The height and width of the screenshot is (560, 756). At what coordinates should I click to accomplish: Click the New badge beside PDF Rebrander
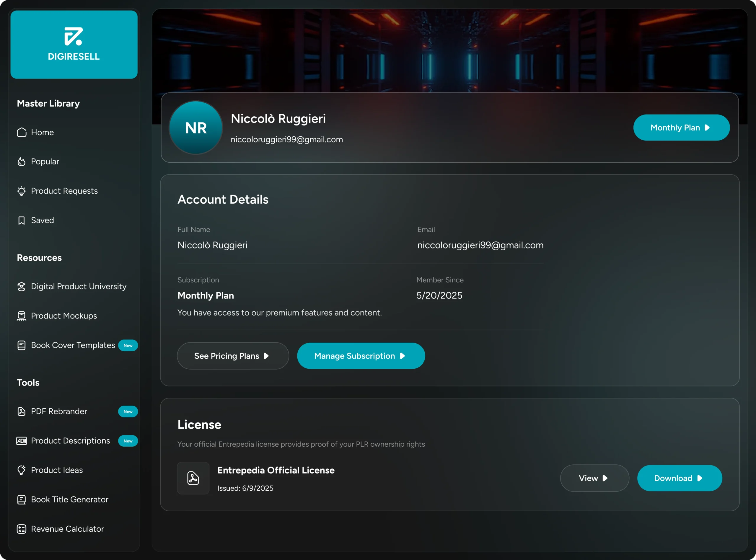pyautogui.click(x=128, y=412)
